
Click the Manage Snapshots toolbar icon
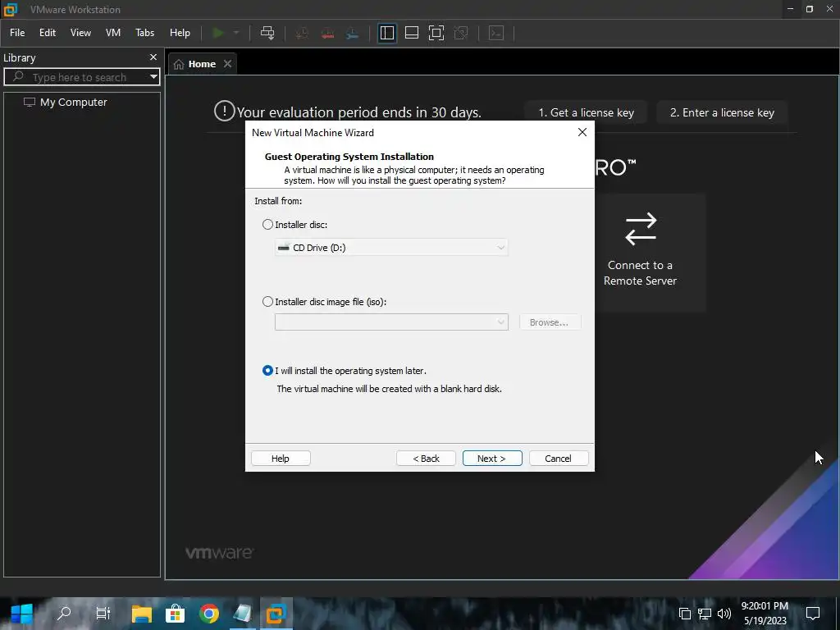pos(352,33)
